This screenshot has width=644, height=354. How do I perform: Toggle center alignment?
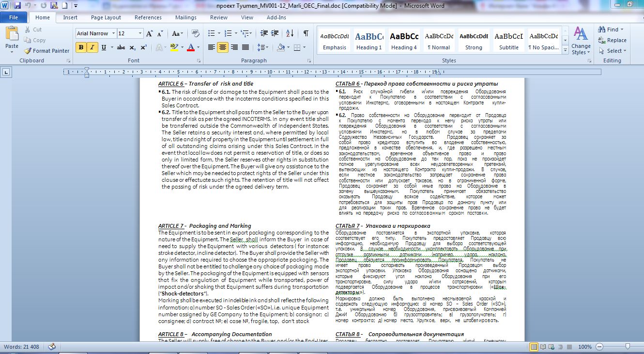[x=223, y=47]
